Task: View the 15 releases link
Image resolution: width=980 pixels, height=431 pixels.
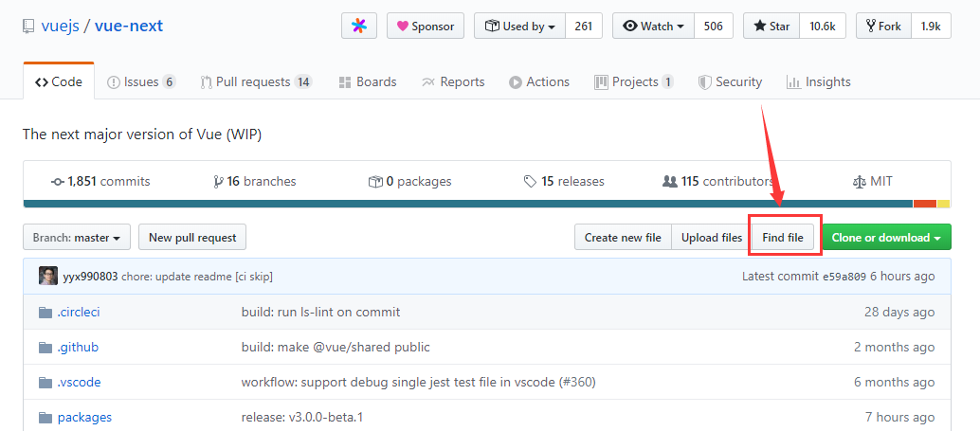Action: point(564,182)
